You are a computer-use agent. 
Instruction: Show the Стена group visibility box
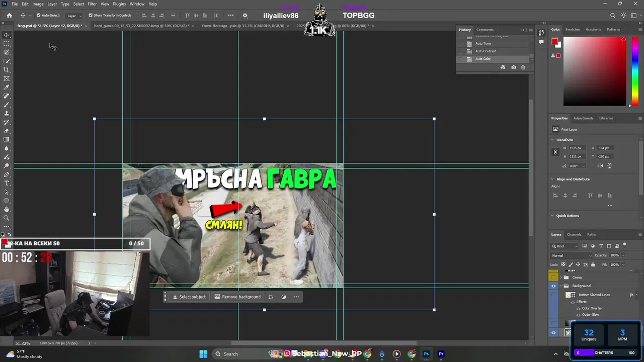click(x=553, y=278)
